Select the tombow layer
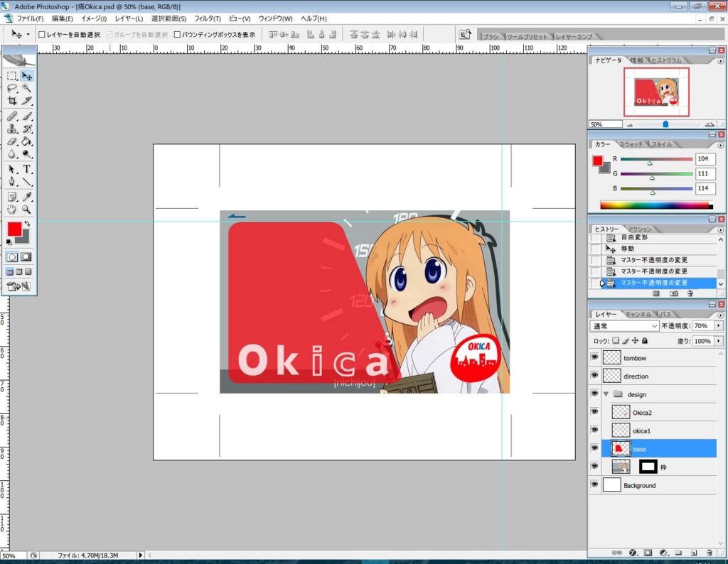This screenshot has width=728, height=564. click(x=659, y=357)
